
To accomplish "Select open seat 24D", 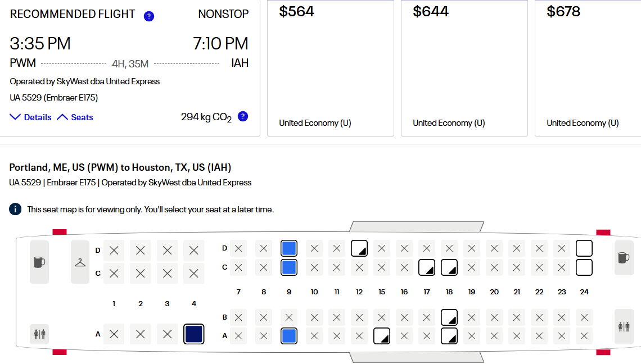I will tap(584, 248).
